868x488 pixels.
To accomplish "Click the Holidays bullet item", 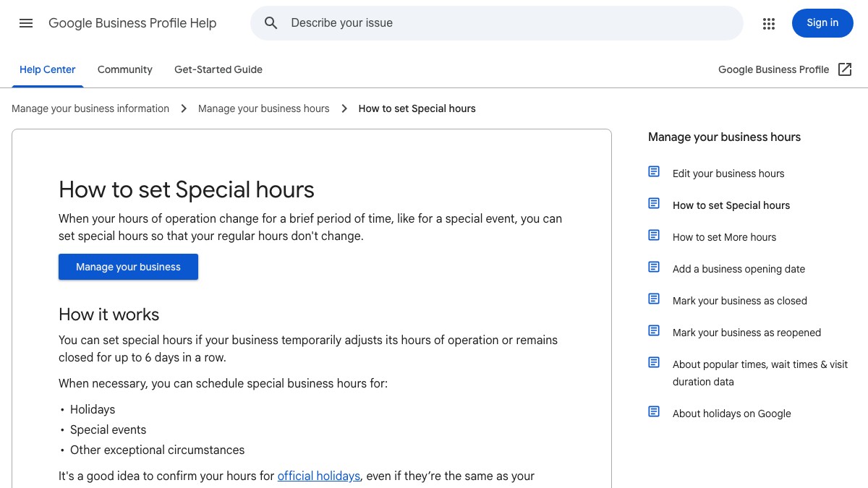I will 93,409.
